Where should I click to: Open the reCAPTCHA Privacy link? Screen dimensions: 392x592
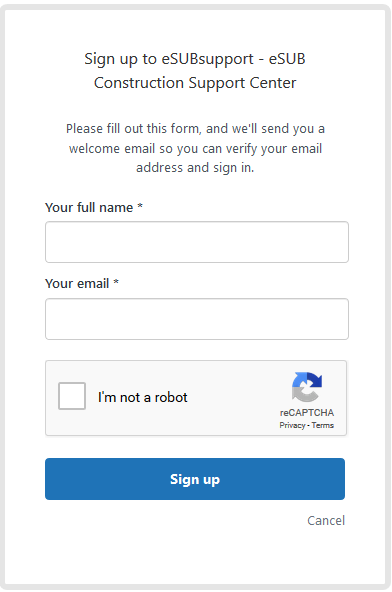point(292,426)
